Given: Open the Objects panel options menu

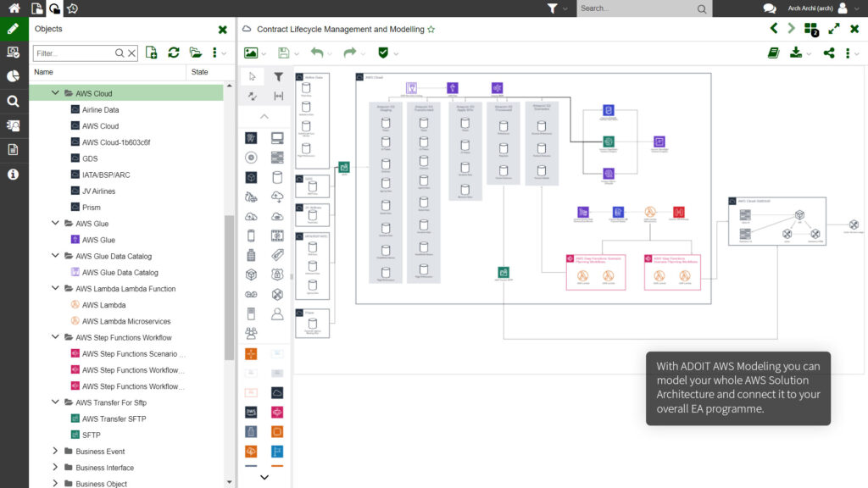Looking at the screenshot, I should (214, 52).
